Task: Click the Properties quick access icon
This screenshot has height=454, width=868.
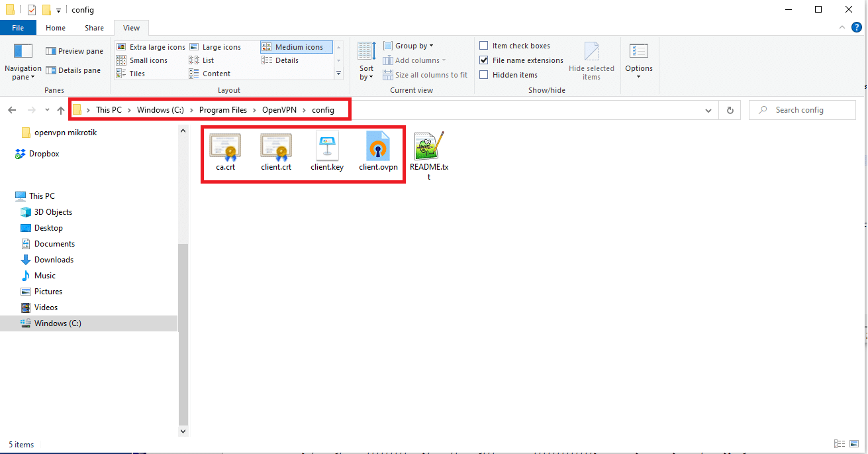Action: click(x=31, y=10)
